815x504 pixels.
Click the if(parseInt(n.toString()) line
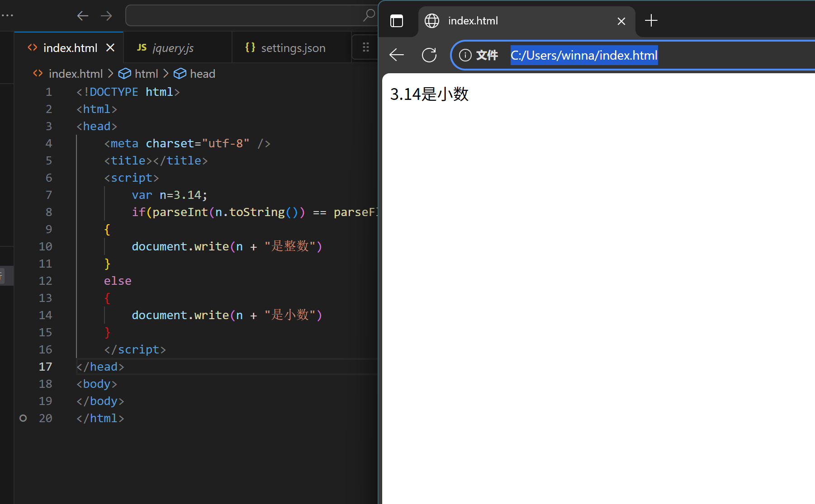(255, 212)
